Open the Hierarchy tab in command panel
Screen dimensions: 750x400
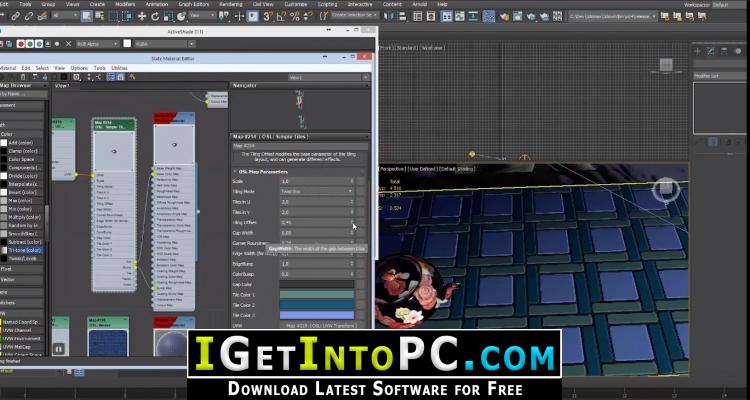click(x=724, y=51)
